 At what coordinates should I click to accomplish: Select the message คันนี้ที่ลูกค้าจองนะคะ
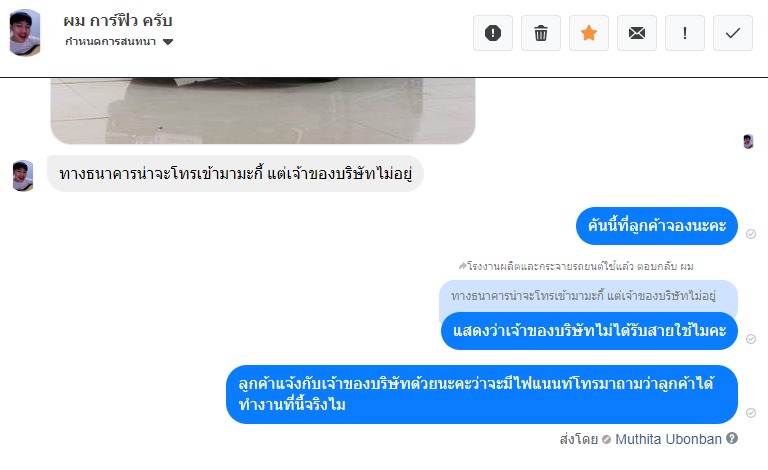657,226
